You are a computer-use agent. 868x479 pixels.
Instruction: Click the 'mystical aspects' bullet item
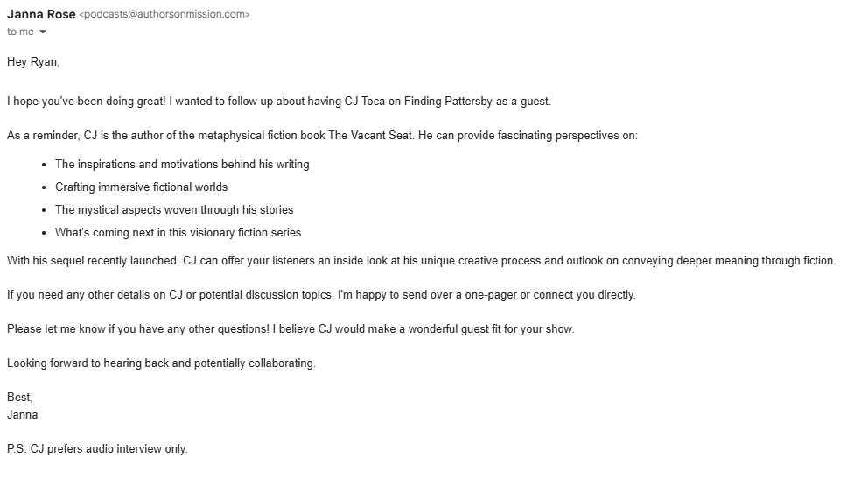174,209
